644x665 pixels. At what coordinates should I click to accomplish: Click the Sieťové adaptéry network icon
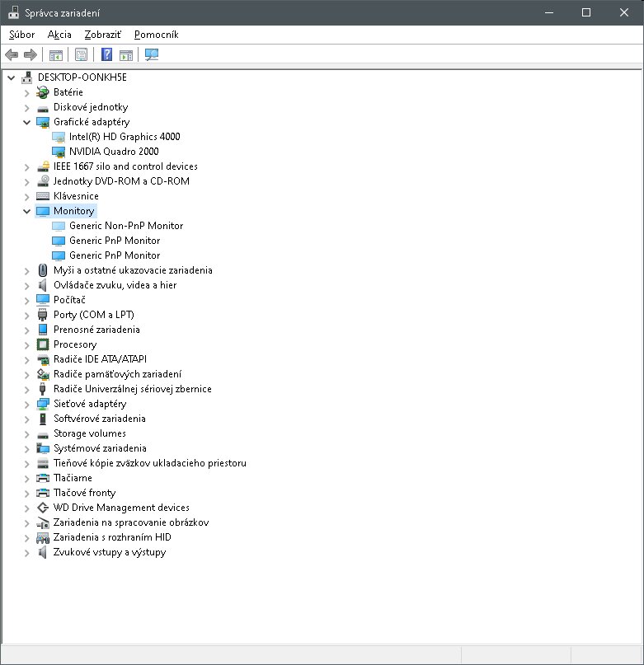[42, 404]
